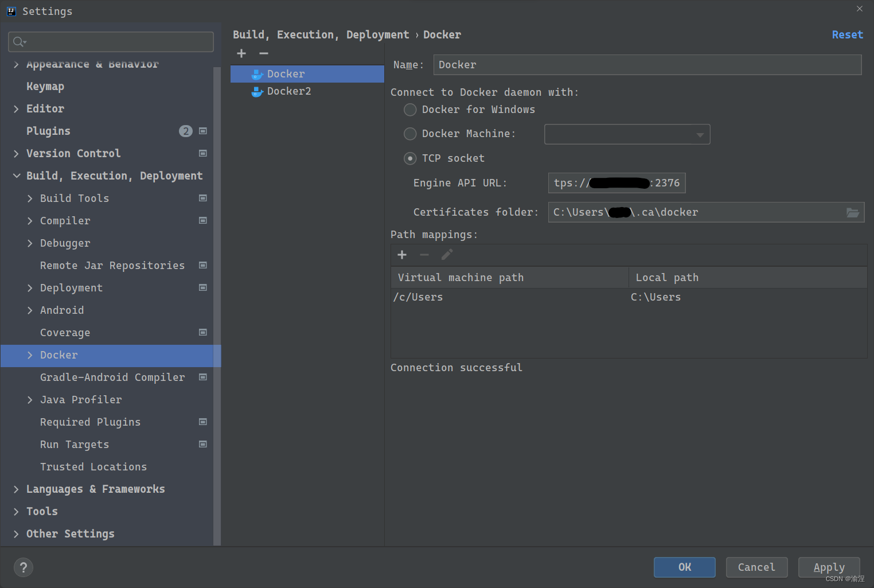
Task: Click Cancel to discard changes
Action: tap(756, 567)
